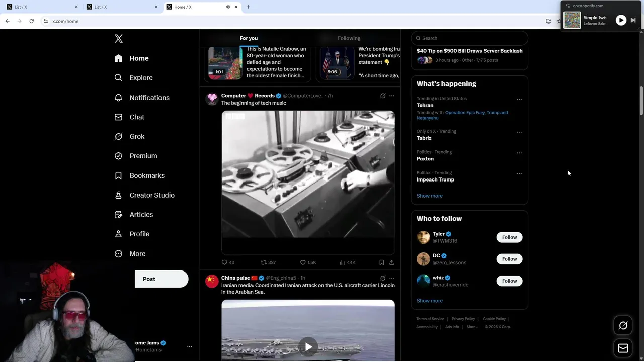Image resolution: width=644 pixels, height=362 pixels.
Task: Follow whiz @crashoverride
Action: click(509, 281)
